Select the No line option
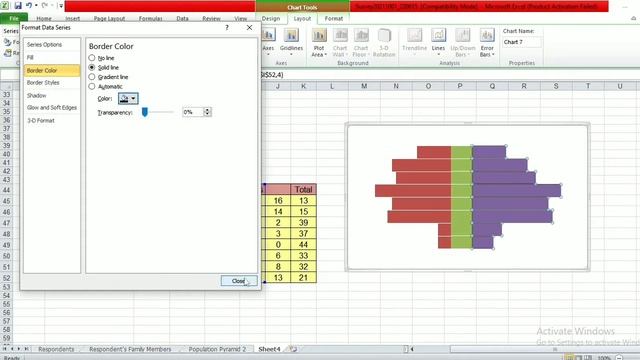The image size is (640, 360). click(92, 58)
